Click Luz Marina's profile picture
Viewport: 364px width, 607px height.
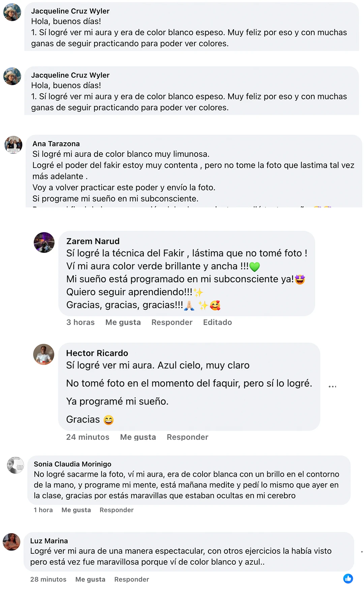[12, 542]
